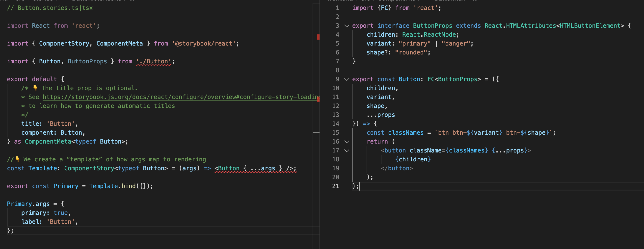Click 'FC<ButtonProps>' type annotation on line 9
This screenshot has height=249, width=644.
coord(454,79)
